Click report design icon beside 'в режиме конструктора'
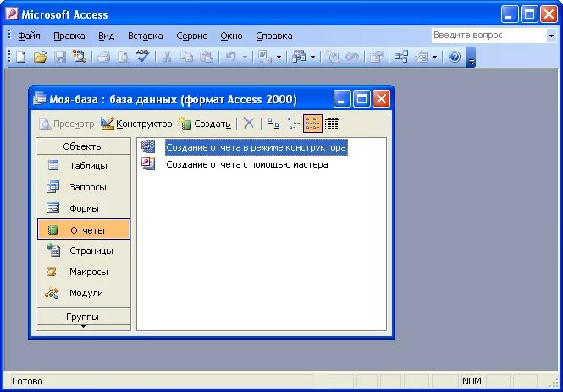Image resolution: width=563 pixels, height=392 pixels. (148, 146)
